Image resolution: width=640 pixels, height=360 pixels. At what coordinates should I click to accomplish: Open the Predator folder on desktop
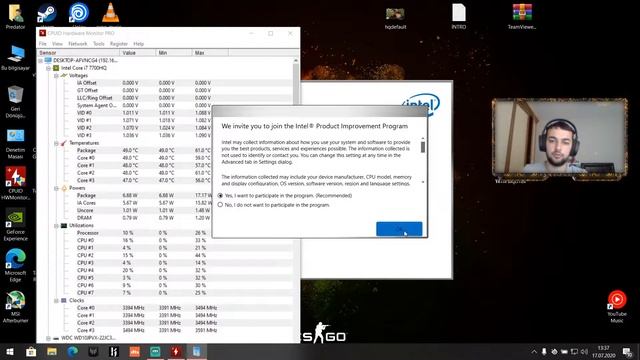(16, 16)
